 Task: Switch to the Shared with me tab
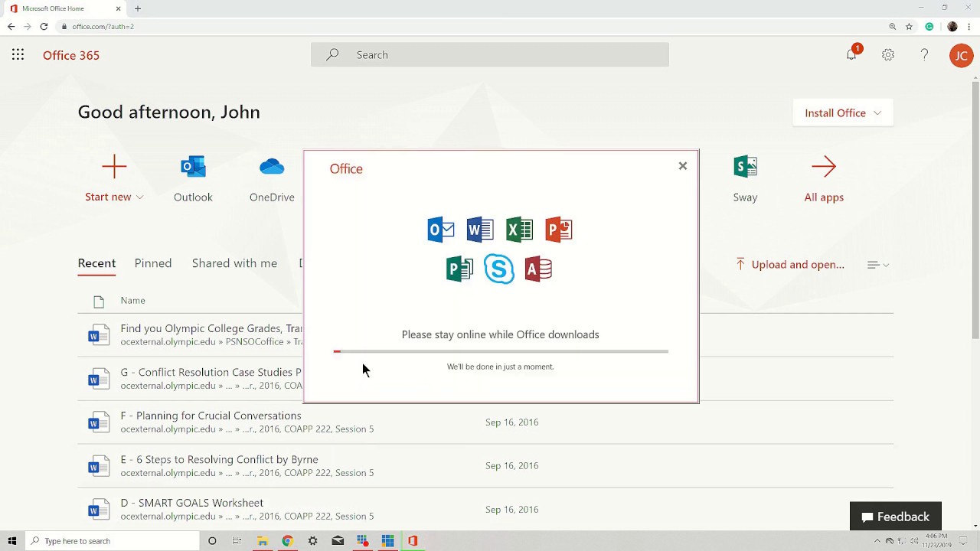(x=234, y=263)
